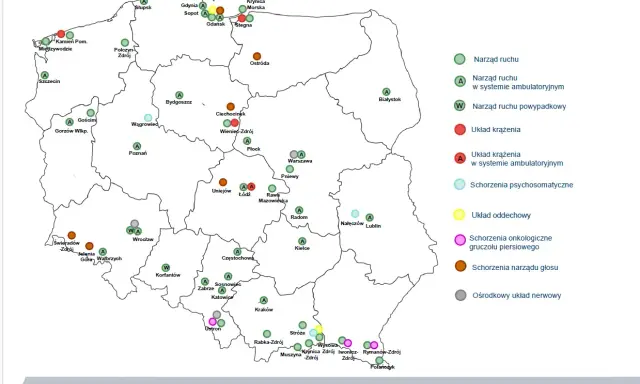Select the orange marker above Jelenia Góra
The height and width of the screenshot is (384, 640).
pyautogui.click(x=89, y=246)
